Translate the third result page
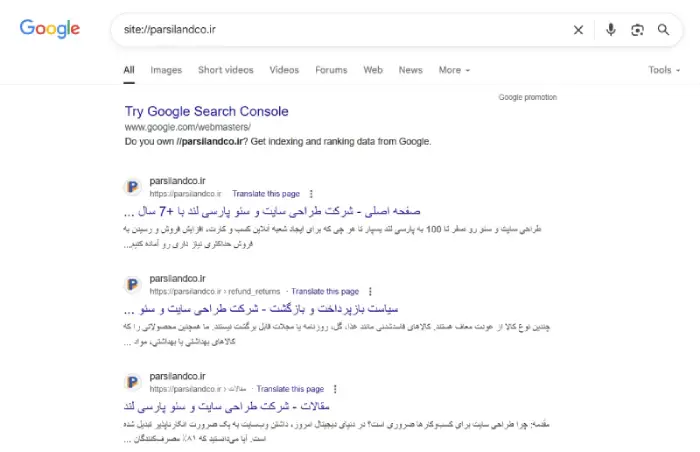 pos(290,389)
